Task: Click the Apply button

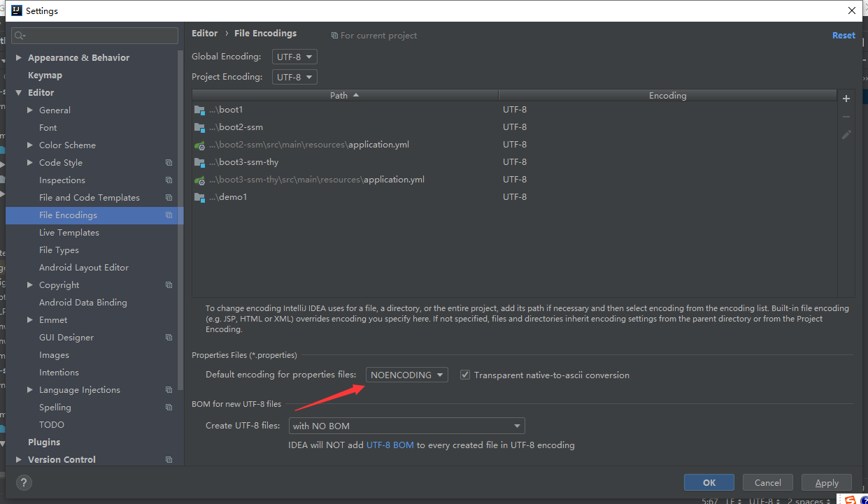Action: pos(827,482)
